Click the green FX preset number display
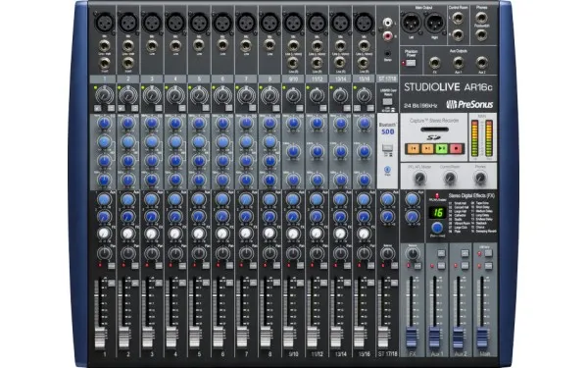The image size is (588, 368). pyautogui.click(x=437, y=213)
